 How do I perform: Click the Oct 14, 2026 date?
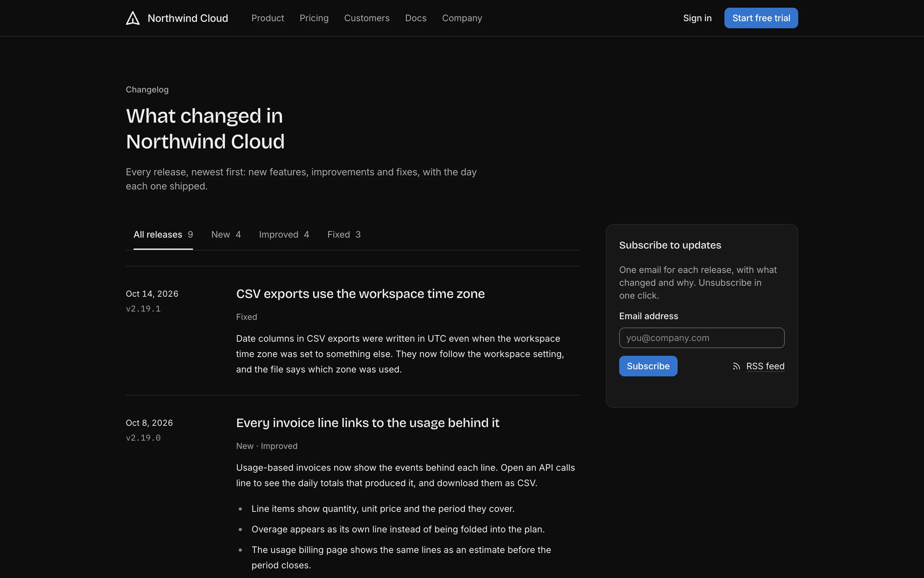click(152, 293)
